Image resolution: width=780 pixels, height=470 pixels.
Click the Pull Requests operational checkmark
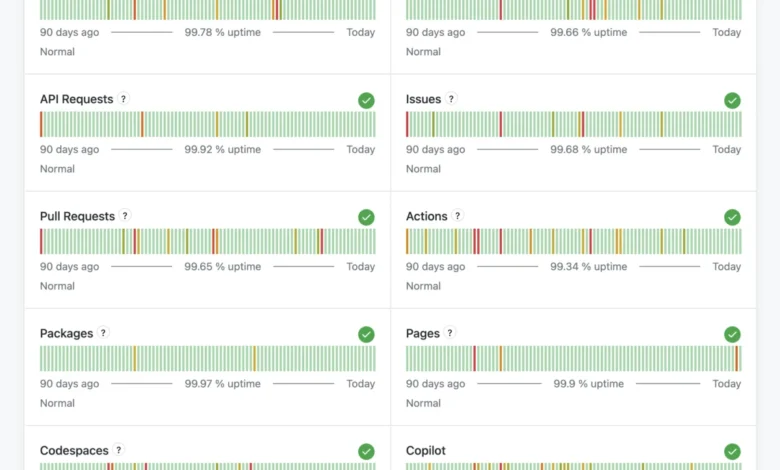366,217
